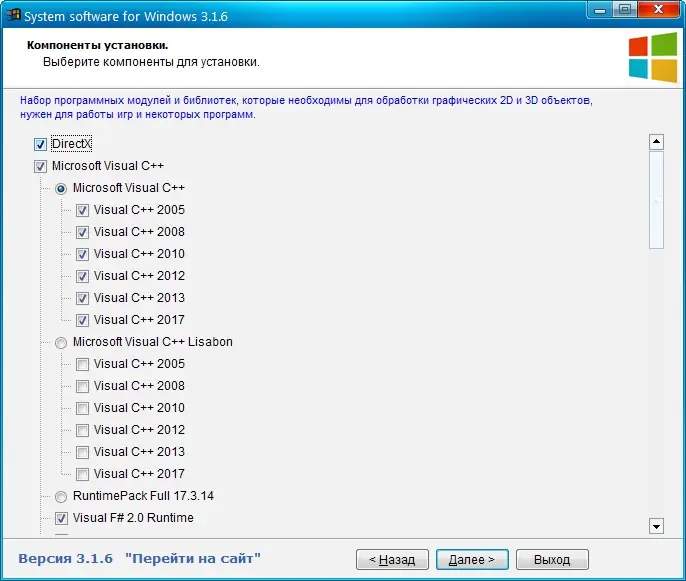
Task: Exit installer via Выход button
Action: click(x=552, y=560)
